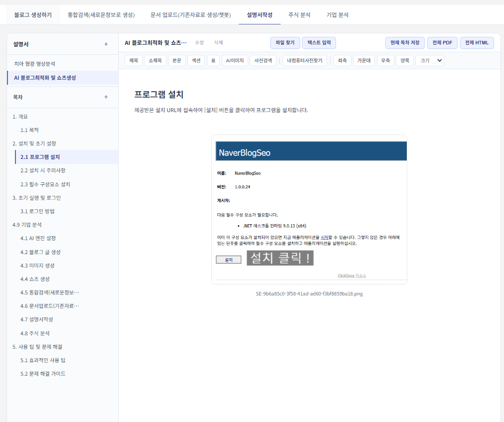Click manual title AI 블로그최적화 및 쇼츠… in header
The image size is (504, 422).
[x=156, y=43]
